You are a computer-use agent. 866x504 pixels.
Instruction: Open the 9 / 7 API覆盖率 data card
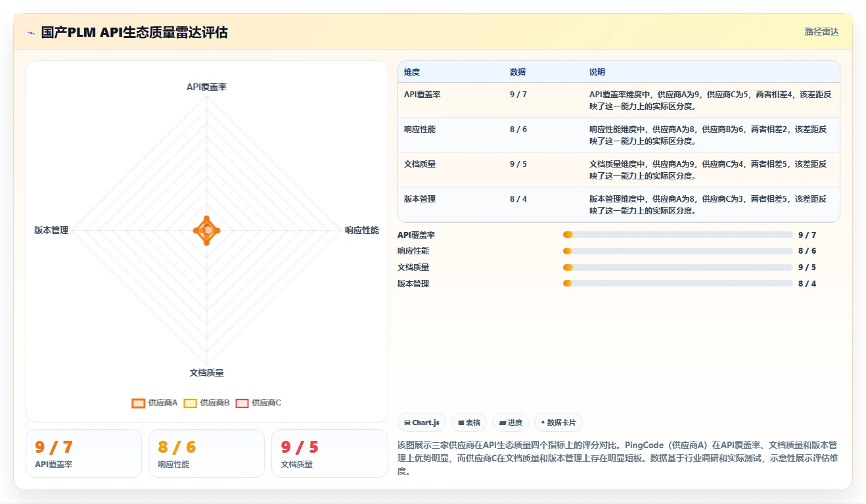(83, 453)
